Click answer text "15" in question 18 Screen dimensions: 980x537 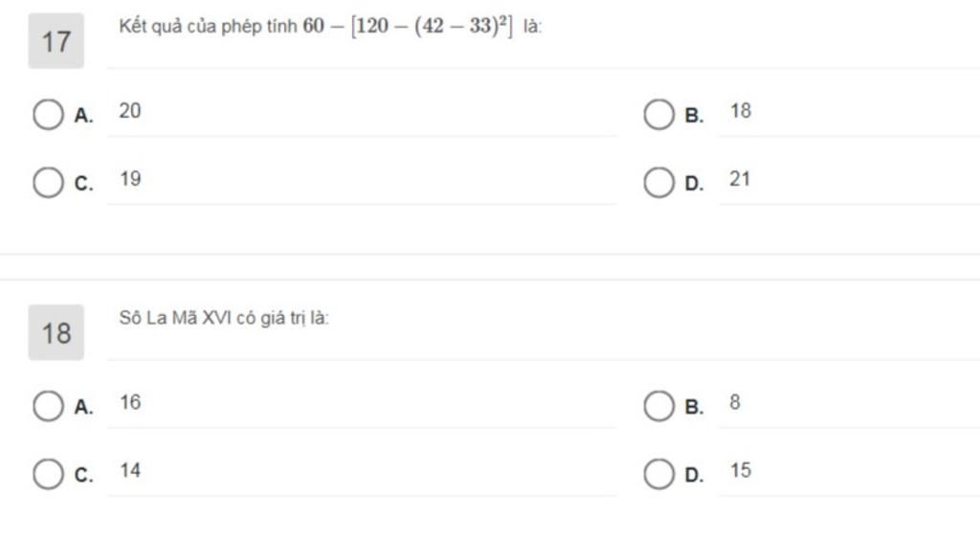point(740,470)
